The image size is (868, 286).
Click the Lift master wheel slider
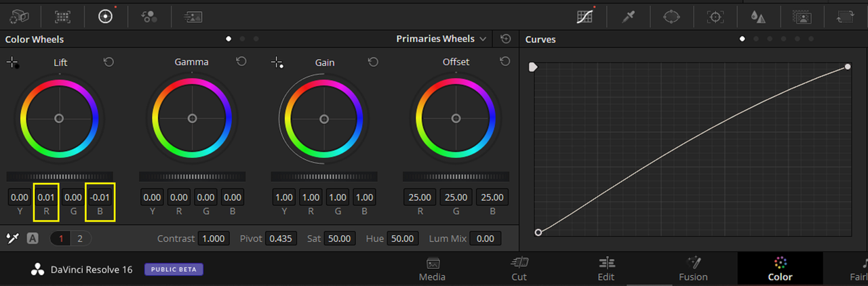coord(59,176)
